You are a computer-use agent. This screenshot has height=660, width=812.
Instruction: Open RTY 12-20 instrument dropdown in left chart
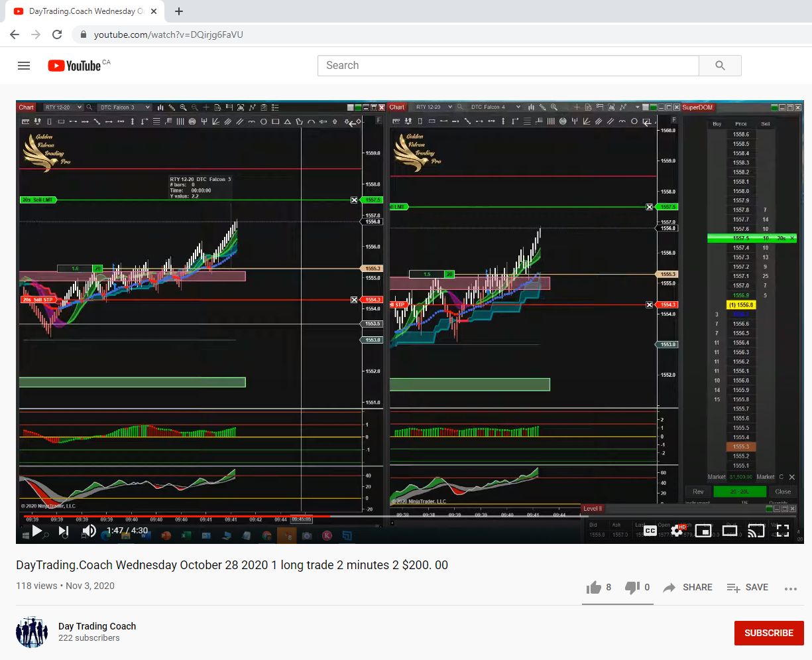click(64, 107)
